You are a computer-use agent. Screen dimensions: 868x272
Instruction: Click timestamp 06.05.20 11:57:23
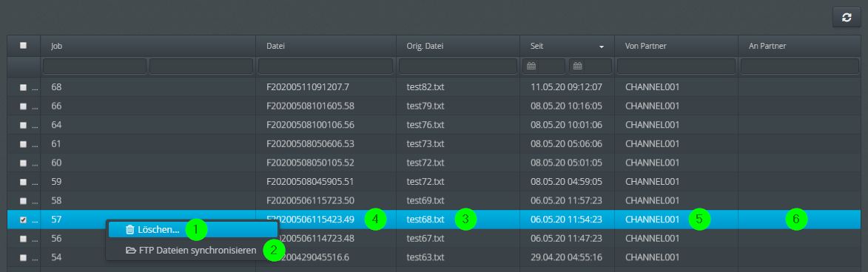(566, 201)
